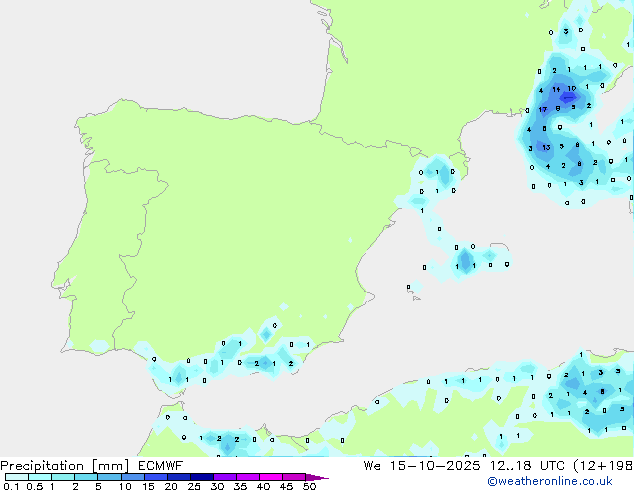Click the "25" legend scale label

click(194, 486)
